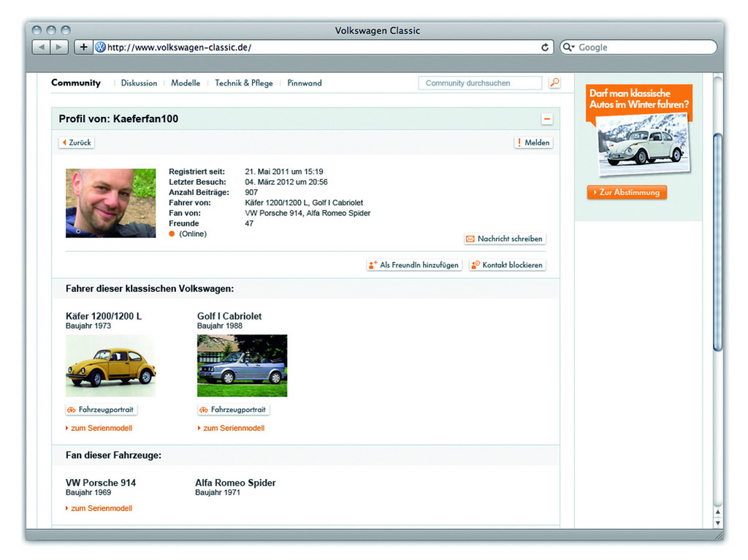This screenshot has width=748, height=560.
Task: Start community search with magnifier icon
Action: coord(554,83)
